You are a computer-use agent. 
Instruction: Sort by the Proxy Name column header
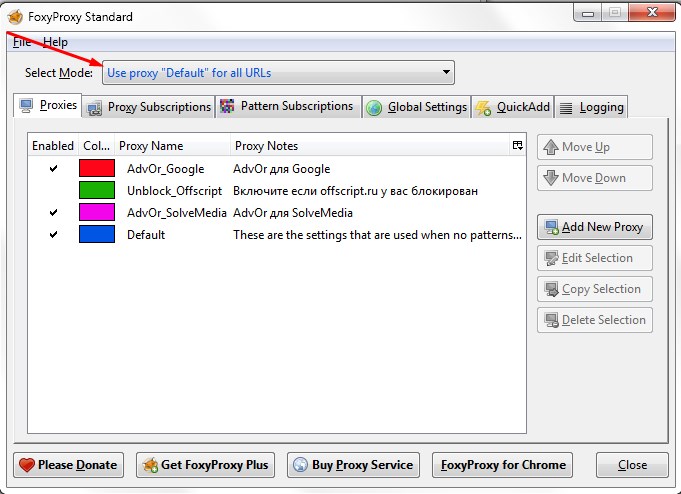pos(172,146)
